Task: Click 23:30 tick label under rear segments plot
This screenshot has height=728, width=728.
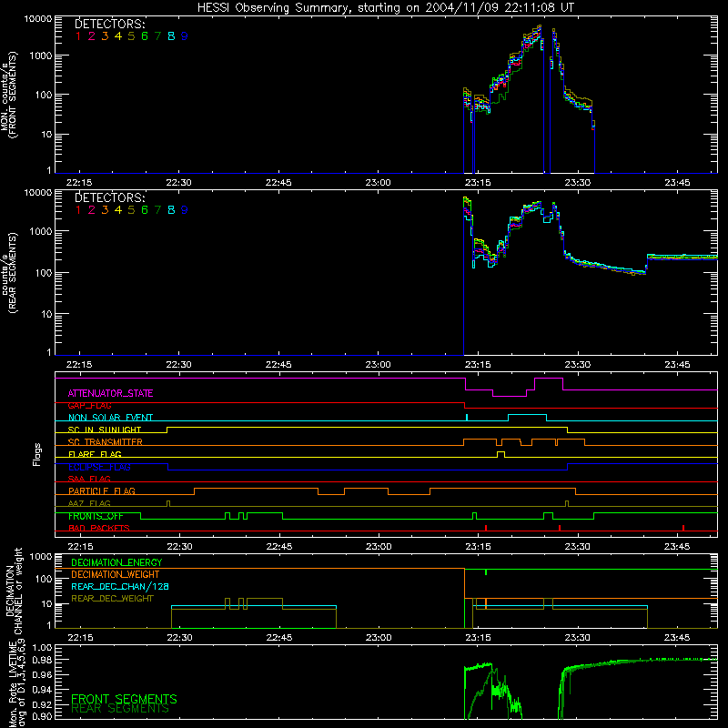Action: tap(577, 365)
